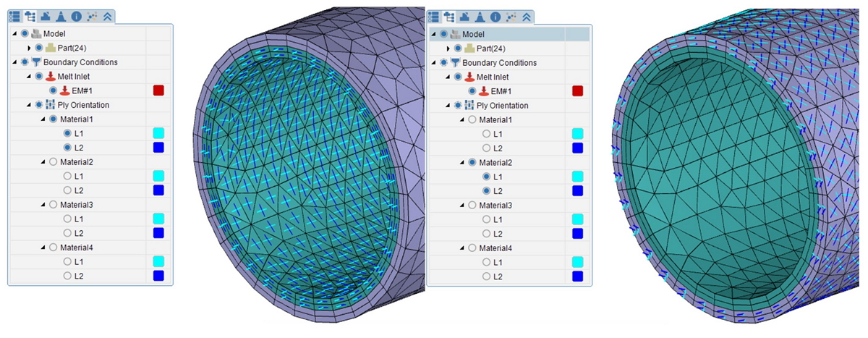The height and width of the screenshot is (338, 868).
Task: Select the Model row text in right panel
Action: (473, 34)
